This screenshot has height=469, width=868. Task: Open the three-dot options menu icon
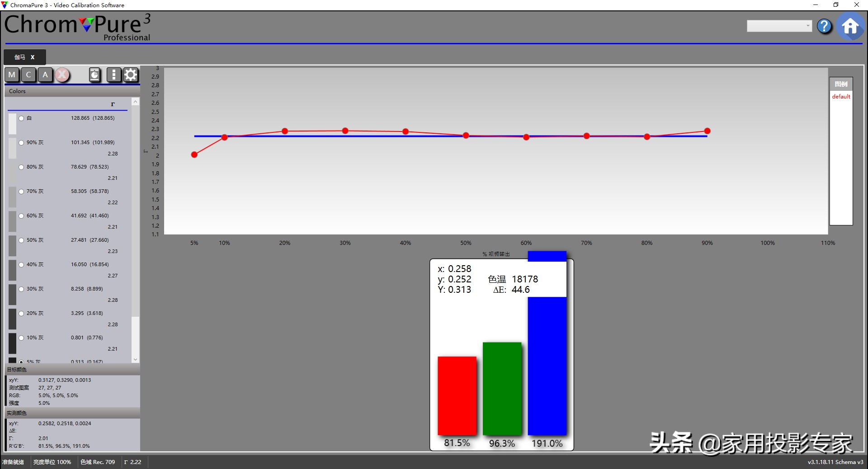(113, 75)
